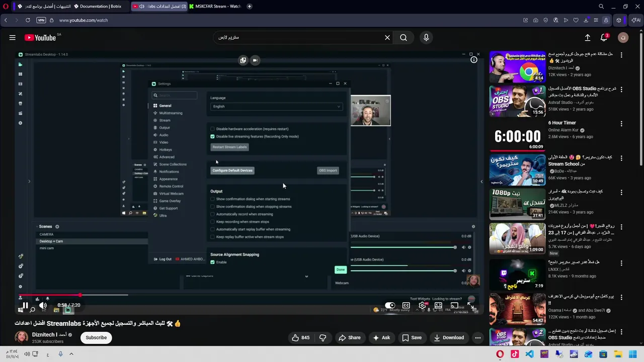Open Visual Studio Code from taskbar
Viewport: 644px width, 362px height.
click(x=529, y=354)
